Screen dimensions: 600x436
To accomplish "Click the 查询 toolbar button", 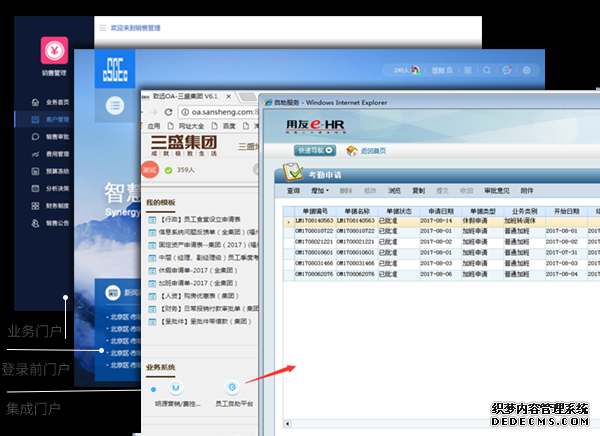I will pyautogui.click(x=293, y=189).
